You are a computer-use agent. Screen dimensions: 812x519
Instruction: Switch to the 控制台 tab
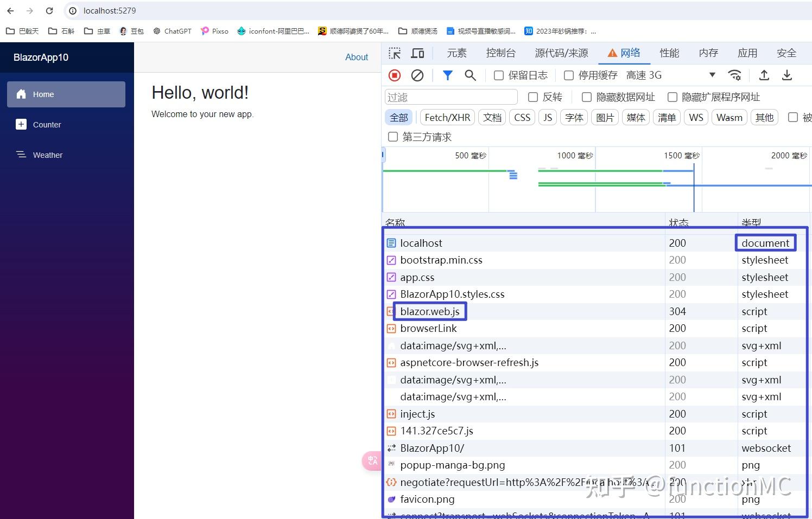pos(500,53)
